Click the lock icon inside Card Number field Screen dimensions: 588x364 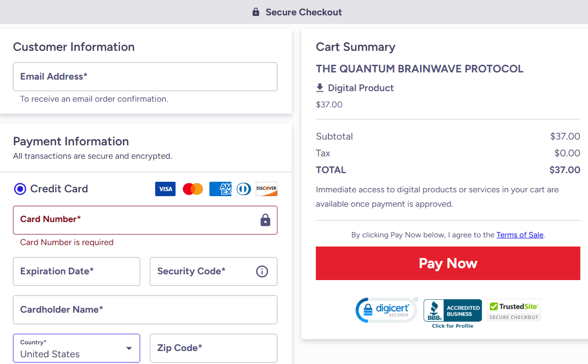[x=265, y=220]
